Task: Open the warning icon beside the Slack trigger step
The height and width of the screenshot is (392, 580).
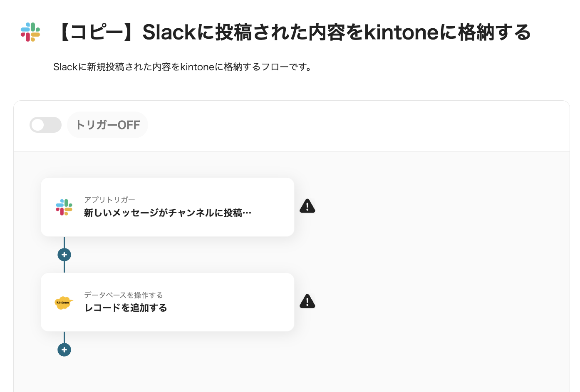Action: [307, 206]
